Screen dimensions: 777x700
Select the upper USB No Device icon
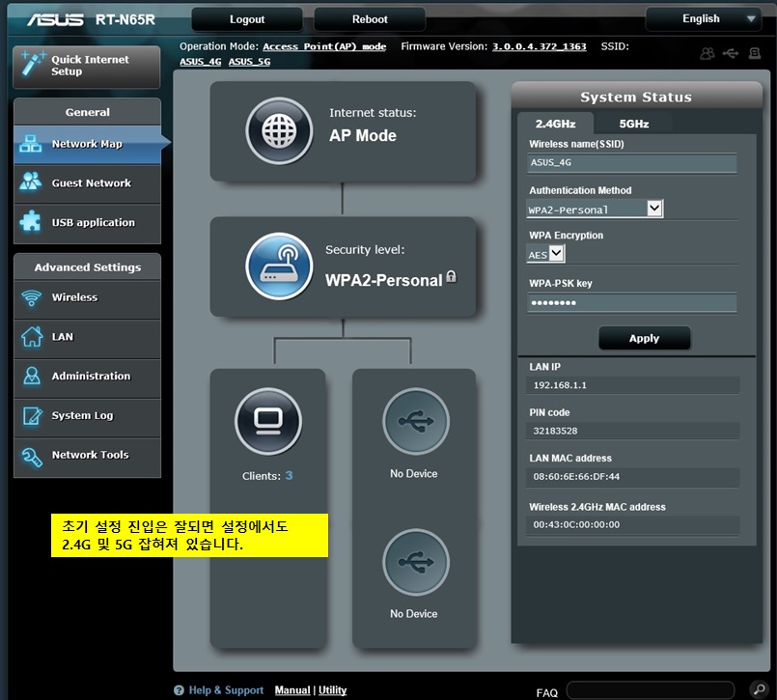pyautogui.click(x=415, y=421)
